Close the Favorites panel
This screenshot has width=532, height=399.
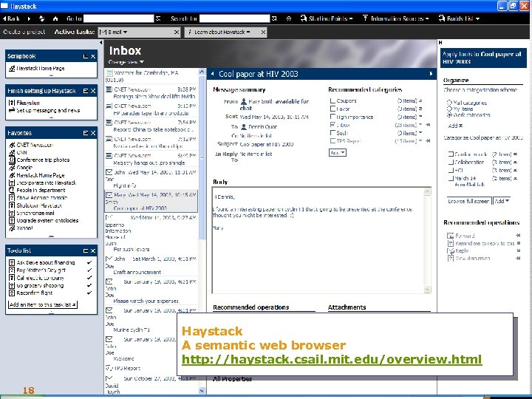pyautogui.click(x=93, y=133)
